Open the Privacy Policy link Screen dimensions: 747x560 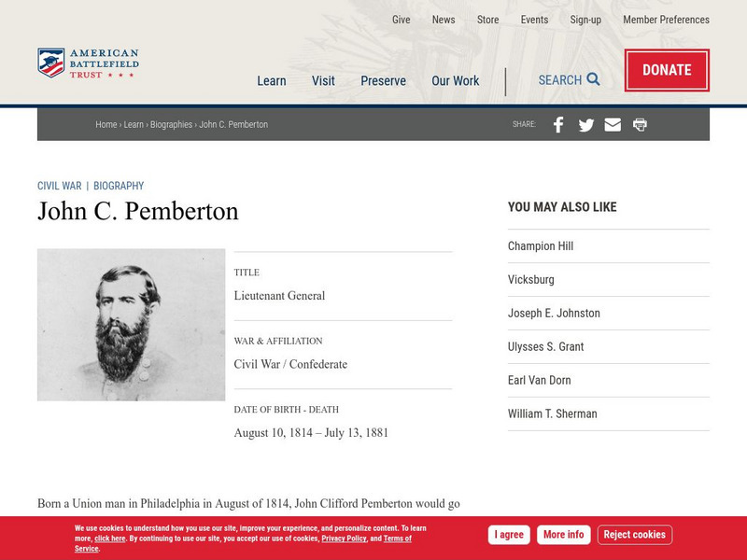[343, 538]
